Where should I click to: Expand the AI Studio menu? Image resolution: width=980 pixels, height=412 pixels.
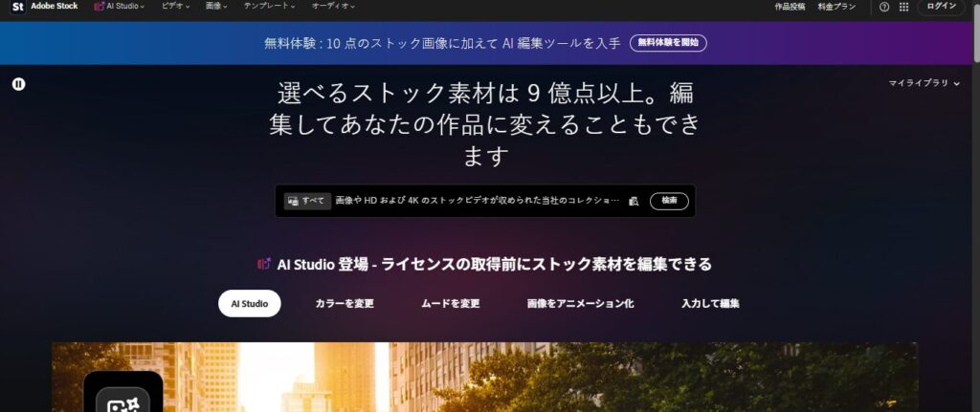tap(120, 7)
